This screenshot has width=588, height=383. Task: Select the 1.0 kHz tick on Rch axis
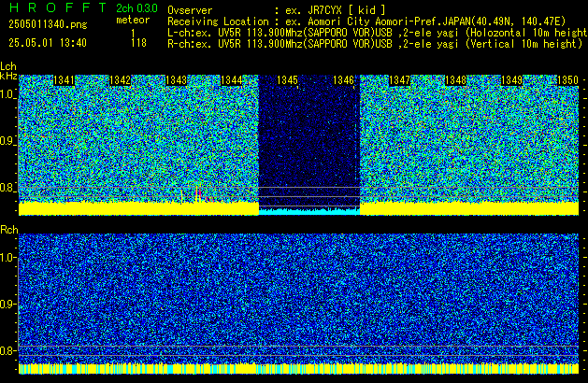point(7,258)
